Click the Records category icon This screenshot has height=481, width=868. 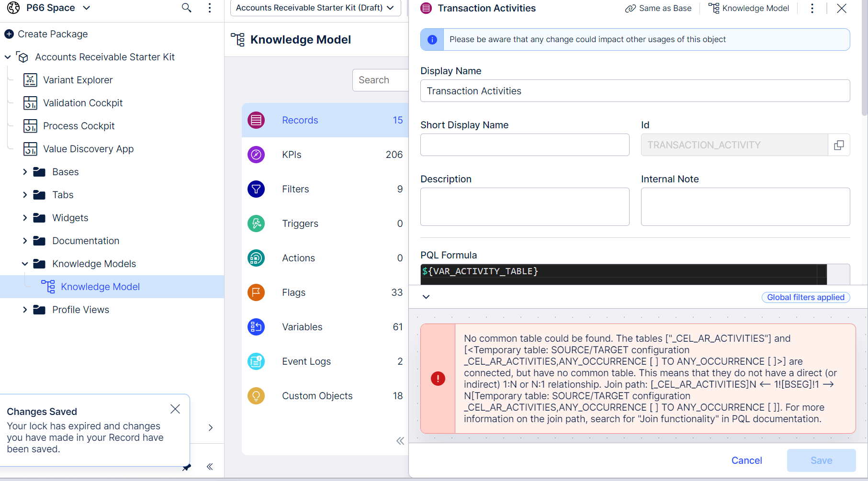pos(256,120)
